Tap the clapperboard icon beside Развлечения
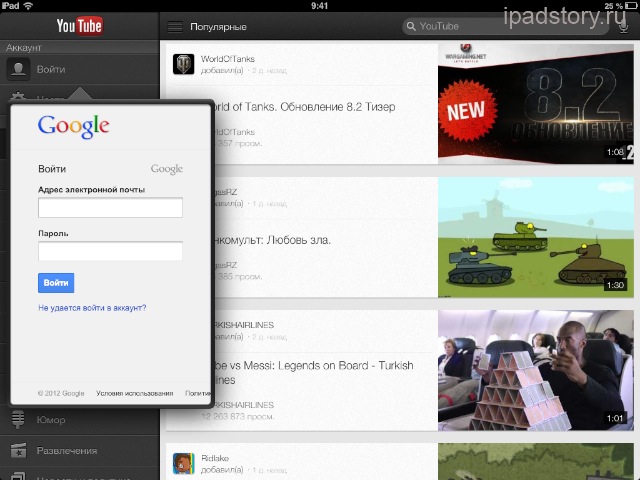Screen dimensions: 640x480 (x=18, y=451)
